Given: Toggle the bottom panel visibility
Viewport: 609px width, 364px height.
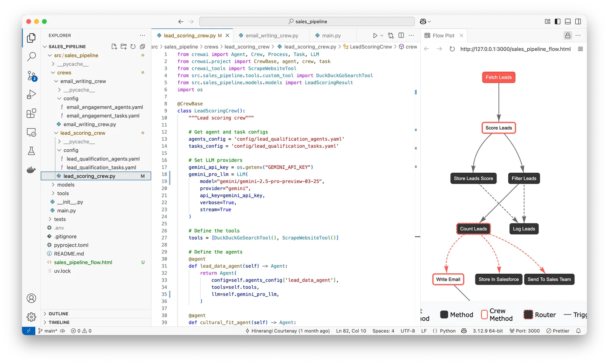Looking at the screenshot, I should click(x=568, y=21).
